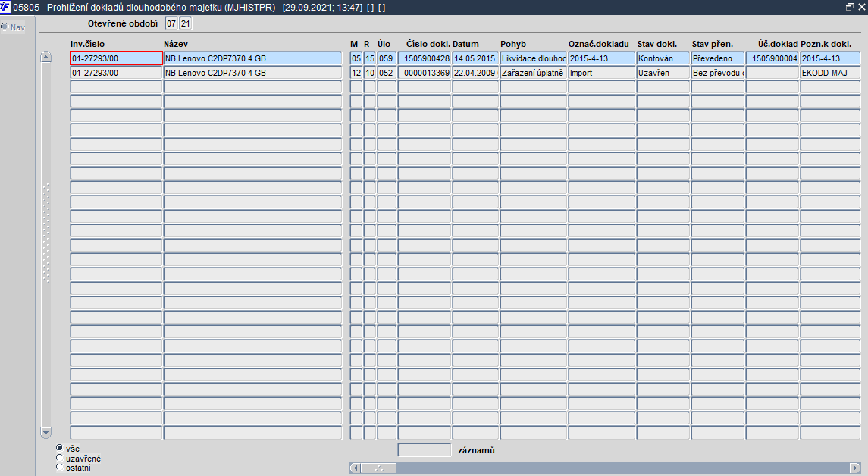Viewport: 868px width, 476px height.
Task: Click month cell '05' in first row
Action: point(356,58)
